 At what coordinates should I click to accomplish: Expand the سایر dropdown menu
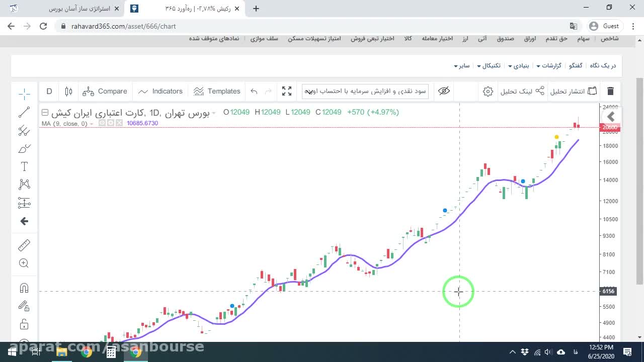pos(461,66)
